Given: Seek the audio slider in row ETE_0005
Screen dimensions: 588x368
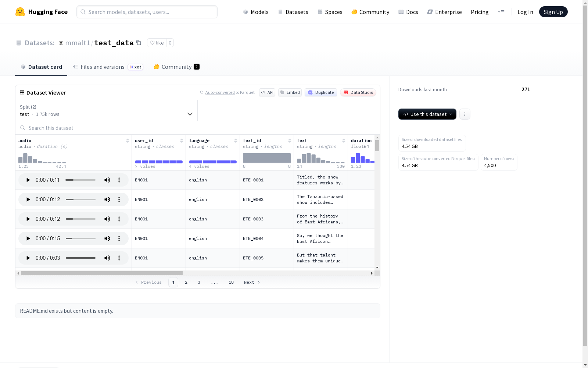Looking at the screenshot, I should point(80,258).
